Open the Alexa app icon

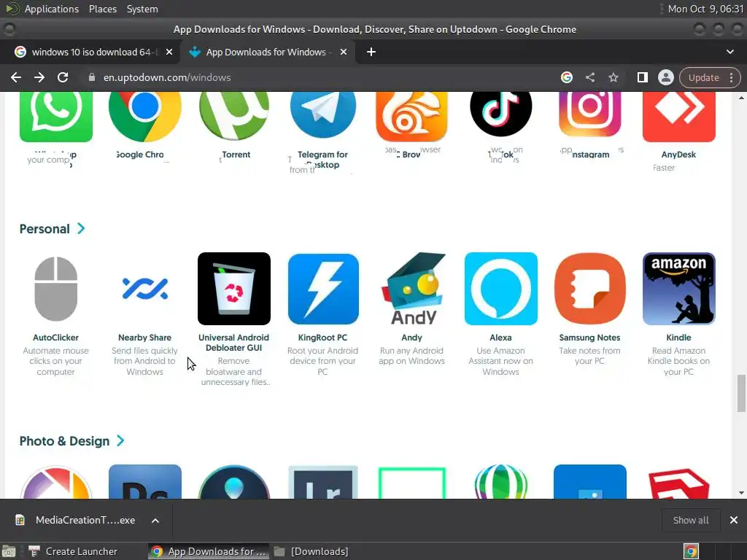pyautogui.click(x=500, y=289)
